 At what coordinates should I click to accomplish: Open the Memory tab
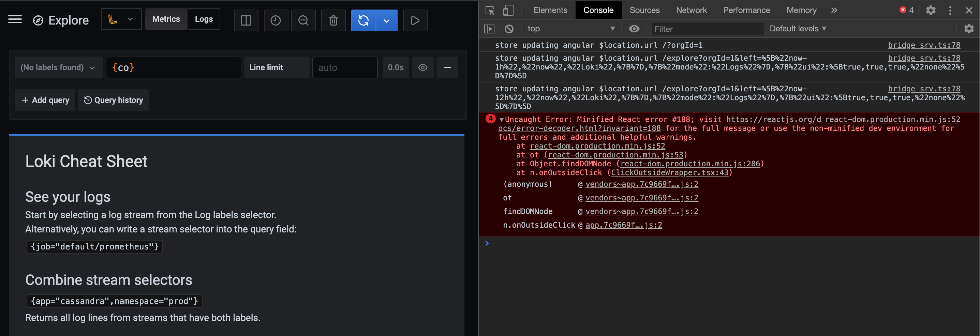click(801, 10)
